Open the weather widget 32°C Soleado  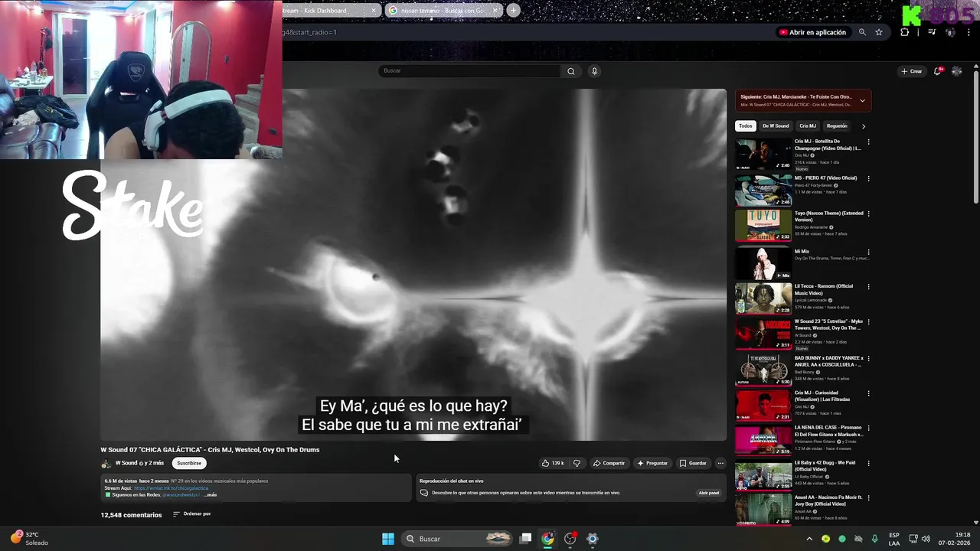pos(30,539)
